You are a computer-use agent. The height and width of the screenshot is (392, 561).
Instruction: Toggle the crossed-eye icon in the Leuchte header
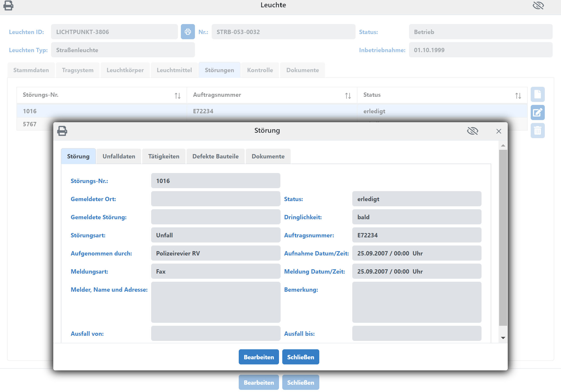point(538,5)
